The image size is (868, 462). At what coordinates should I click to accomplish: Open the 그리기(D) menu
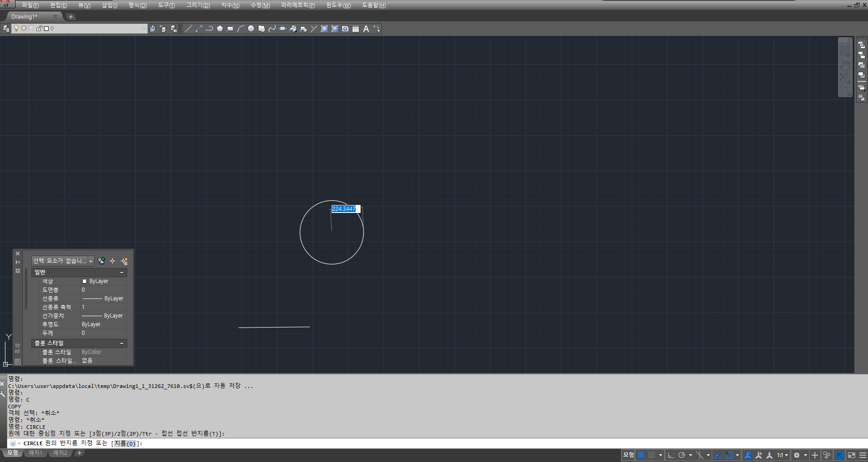pyautogui.click(x=198, y=5)
